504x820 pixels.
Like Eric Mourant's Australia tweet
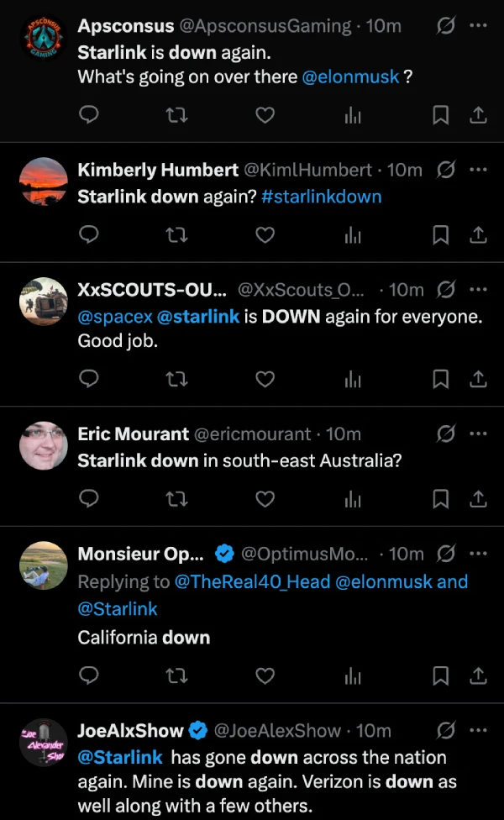tap(265, 499)
